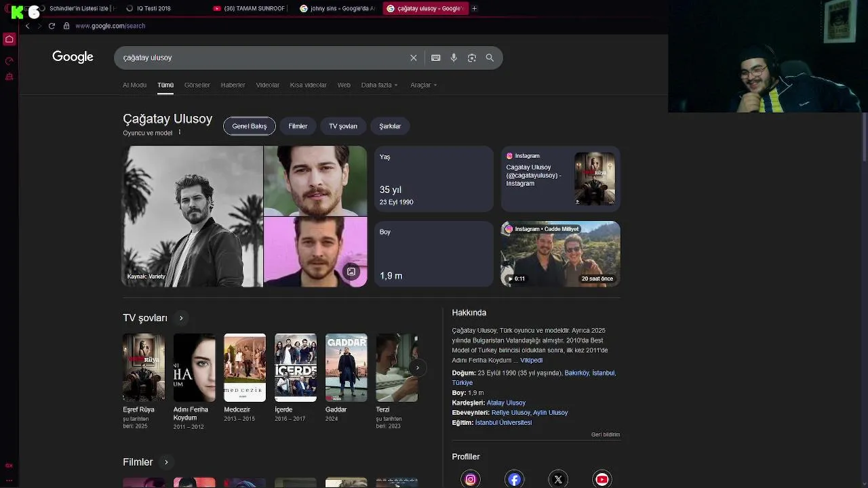Viewport: 868px width, 488px height.
Task: Open site info via the lock icon
Action: click(x=66, y=26)
